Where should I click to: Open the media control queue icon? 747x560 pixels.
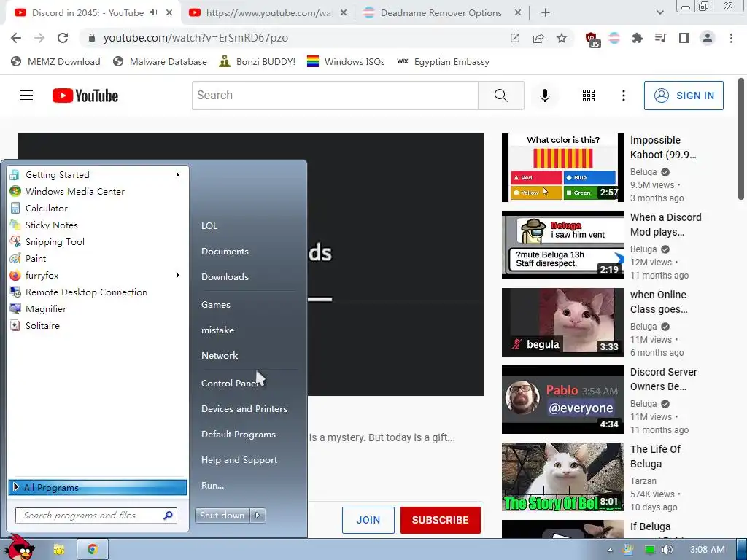coord(660,38)
